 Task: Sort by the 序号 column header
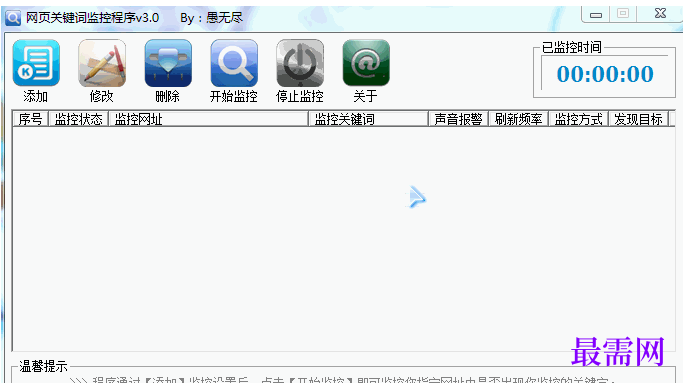[30, 119]
